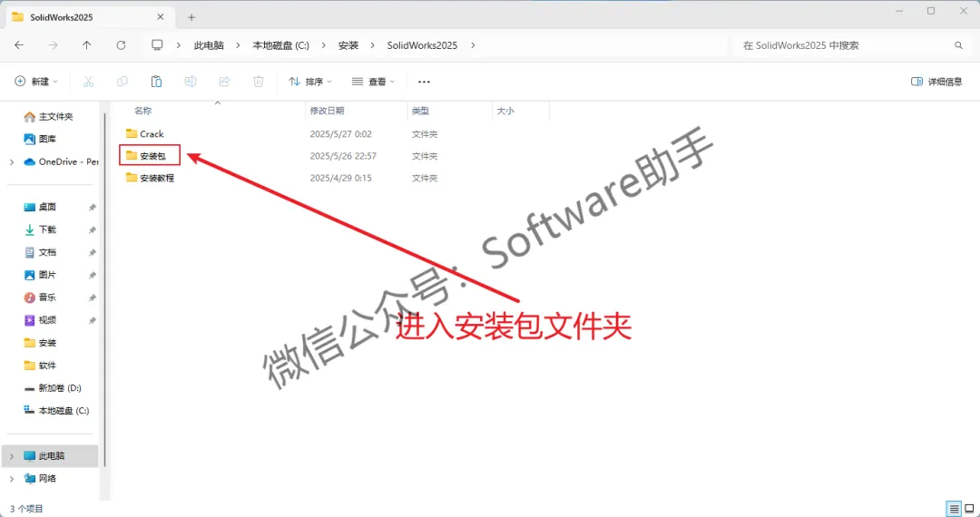Sort by 名称 column header
The width and height of the screenshot is (980, 517).
click(143, 111)
